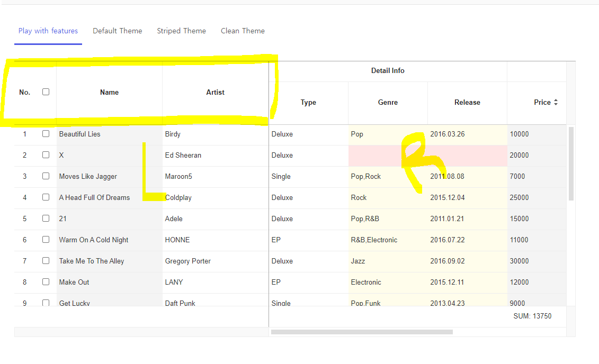This screenshot has height=364, width=599.
Task: Sort the Price column using its sort arrows
Action: click(555, 102)
